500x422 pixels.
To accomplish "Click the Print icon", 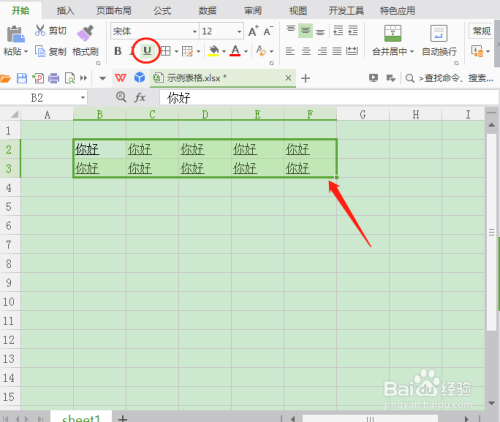I will click(54, 78).
